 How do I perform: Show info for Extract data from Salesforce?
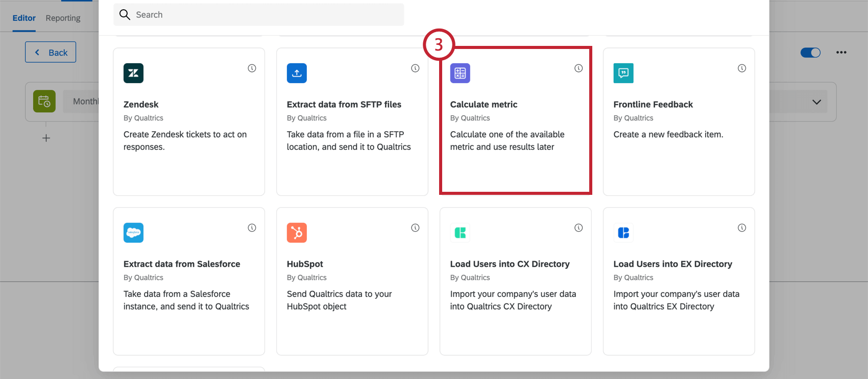252,228
